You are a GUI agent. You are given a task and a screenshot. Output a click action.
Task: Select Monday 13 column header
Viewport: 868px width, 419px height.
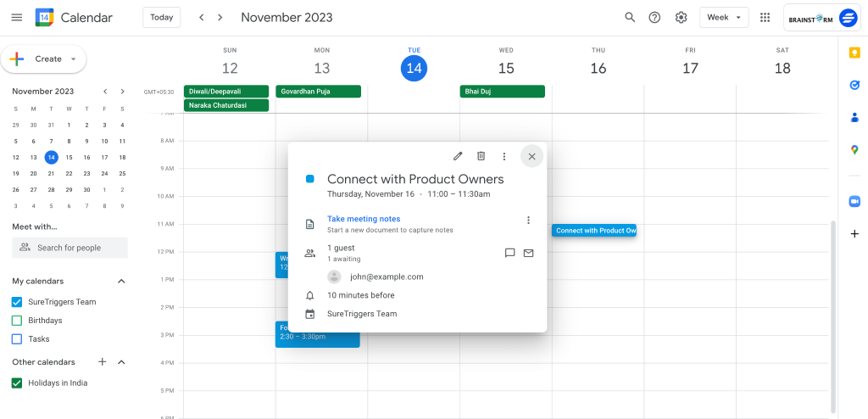pos(322,63)
